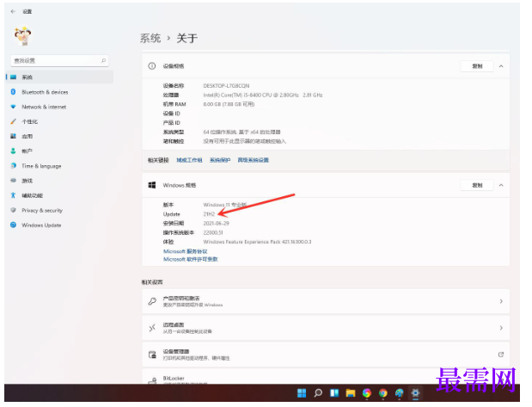This screenshot has width=532, height=407.
Task: Select 系统 in the sidebar
Action: click(59, 77)
